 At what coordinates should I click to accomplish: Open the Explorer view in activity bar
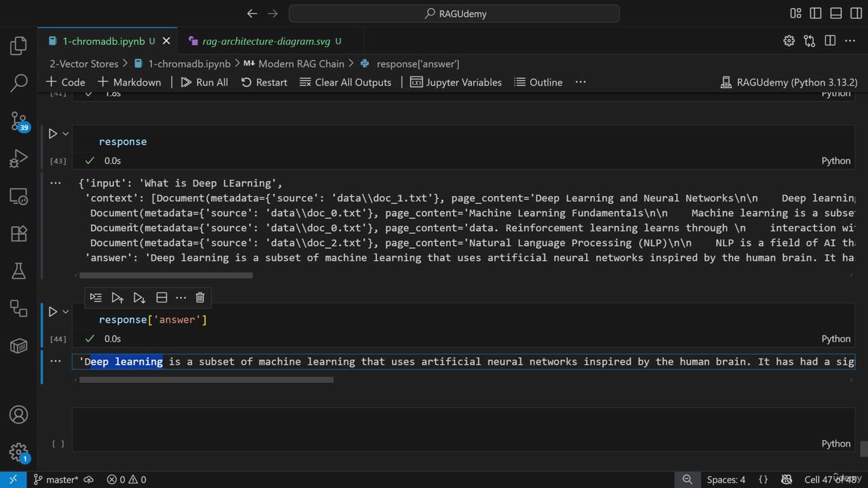19,46
